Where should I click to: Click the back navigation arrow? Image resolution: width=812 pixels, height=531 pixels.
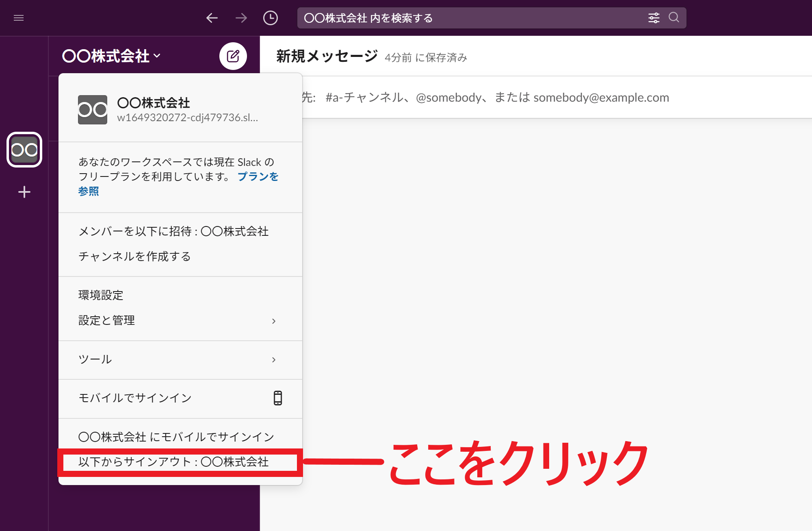(212, 18)
